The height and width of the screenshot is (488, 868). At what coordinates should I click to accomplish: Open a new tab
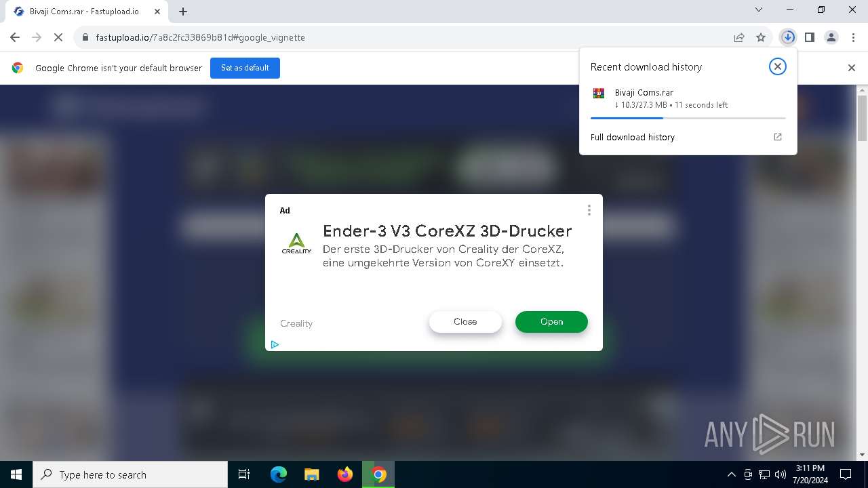(x=183, y=12)
